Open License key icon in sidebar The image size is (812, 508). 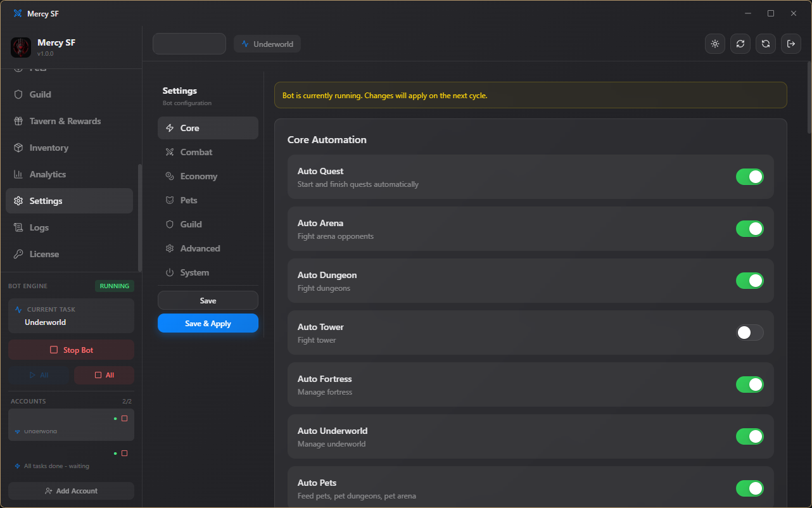(x=18, y=254)
